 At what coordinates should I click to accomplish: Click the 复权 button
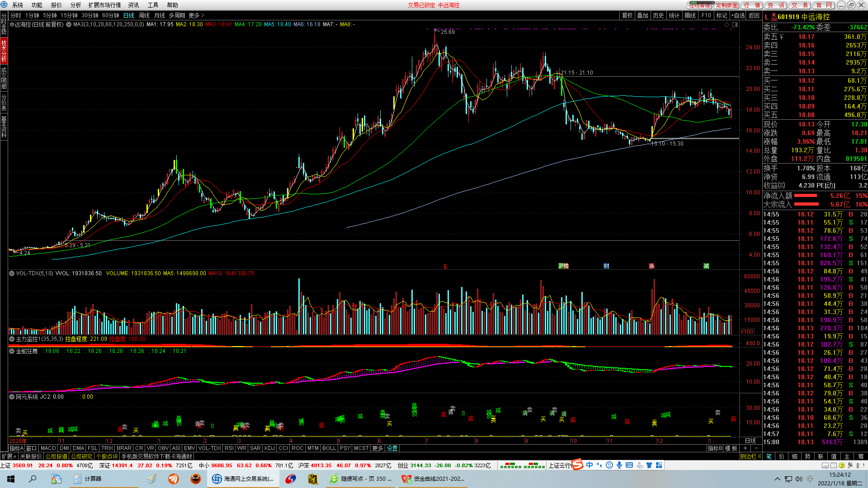click(627, 15)
